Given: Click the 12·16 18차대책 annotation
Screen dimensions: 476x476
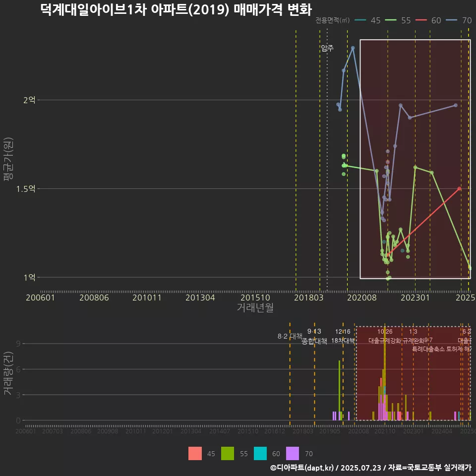Looking at the screenshot, I should tap(343, 336).
